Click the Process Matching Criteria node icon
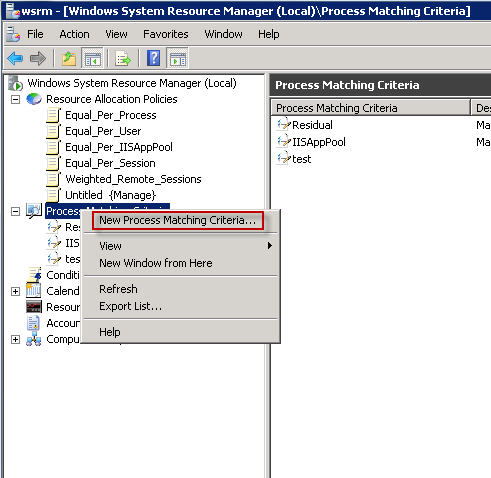The height and width of the screenshot is (478, 491). [x=34, y=211]
